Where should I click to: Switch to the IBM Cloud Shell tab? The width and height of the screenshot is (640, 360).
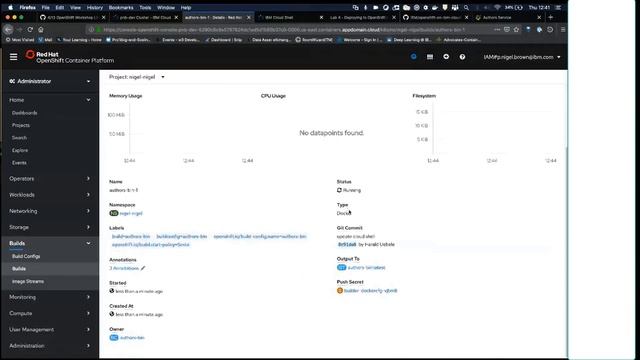tap(289, 18)
